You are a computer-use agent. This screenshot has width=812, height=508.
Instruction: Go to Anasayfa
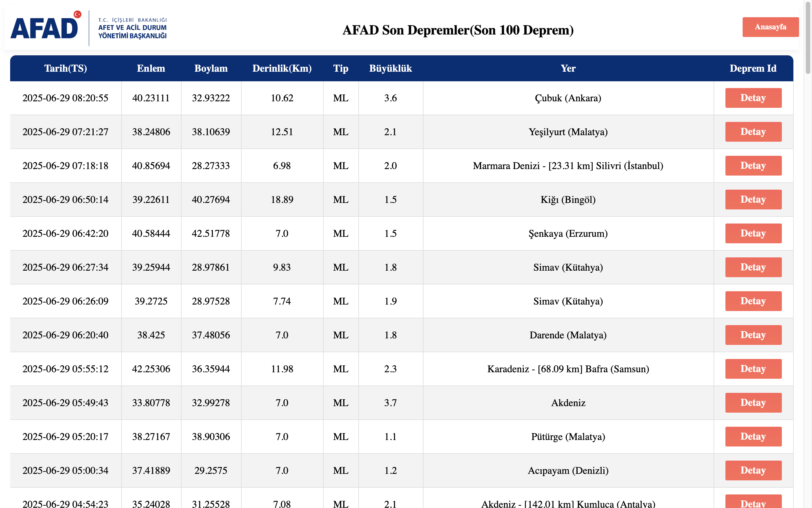point(770,27)
